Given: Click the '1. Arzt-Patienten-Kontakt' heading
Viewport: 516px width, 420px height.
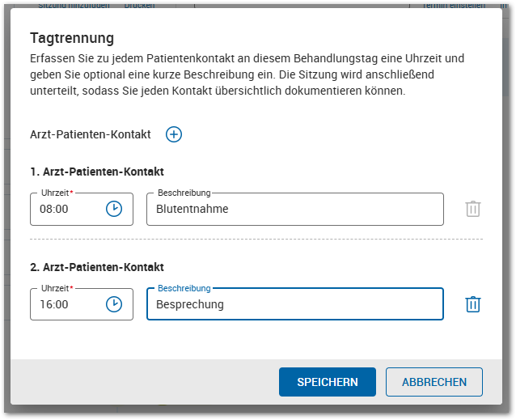Looking at the screenshot, I should (97, 172).
